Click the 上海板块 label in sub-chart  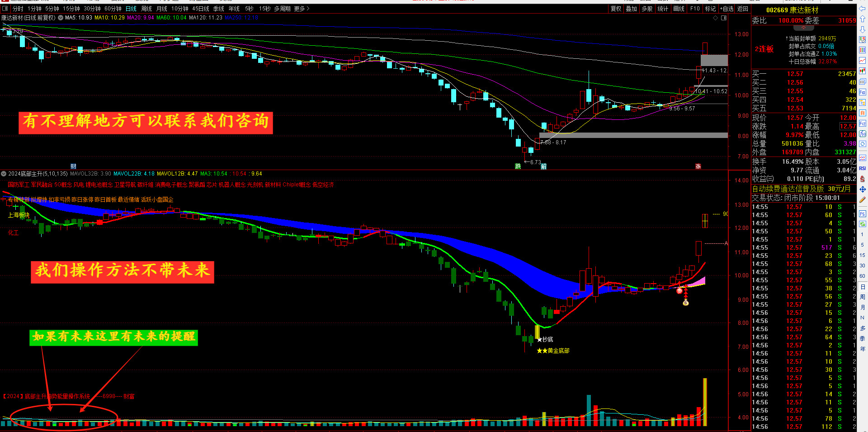[x=19, y=215]
